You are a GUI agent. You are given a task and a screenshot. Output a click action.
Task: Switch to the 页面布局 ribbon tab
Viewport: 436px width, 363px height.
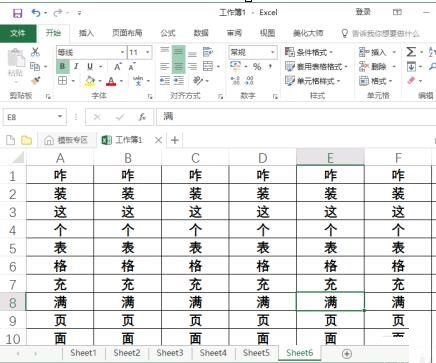[127, 33]
